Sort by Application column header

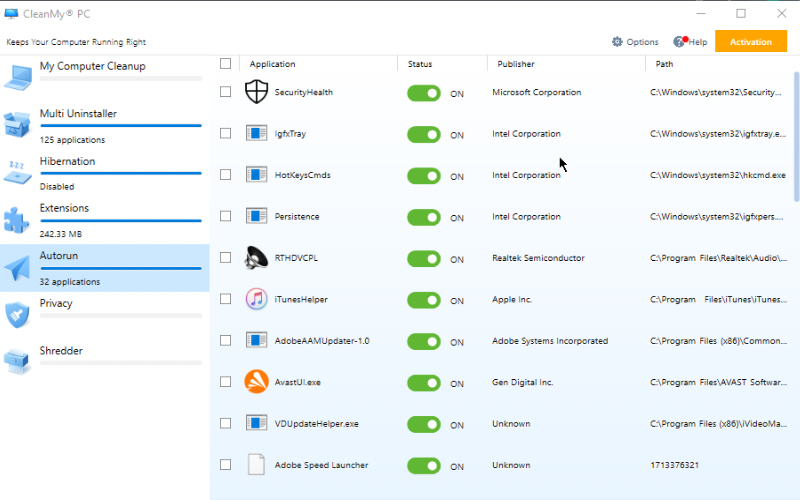pyautogui.click(x=272, y=64)
